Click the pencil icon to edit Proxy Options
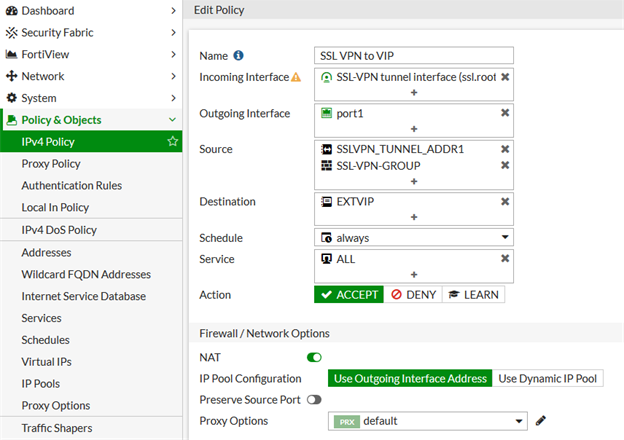Screen dimensions: 624x440 tap(541, 421)
